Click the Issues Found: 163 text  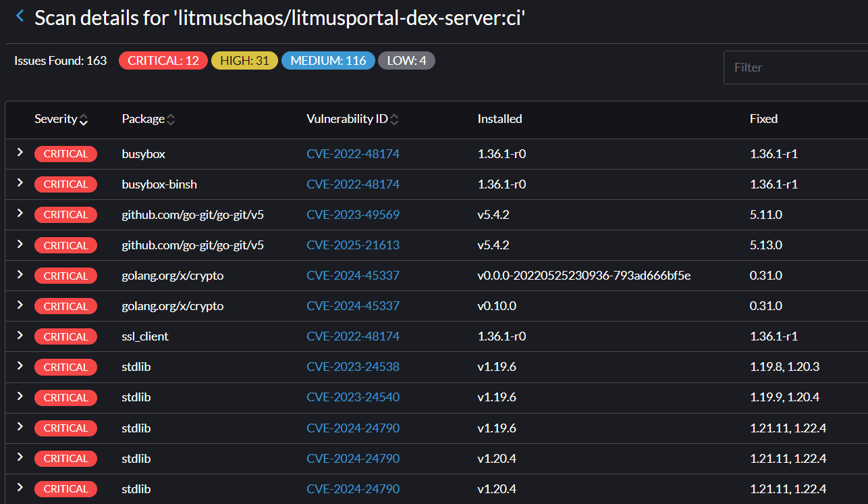(61, 61)
